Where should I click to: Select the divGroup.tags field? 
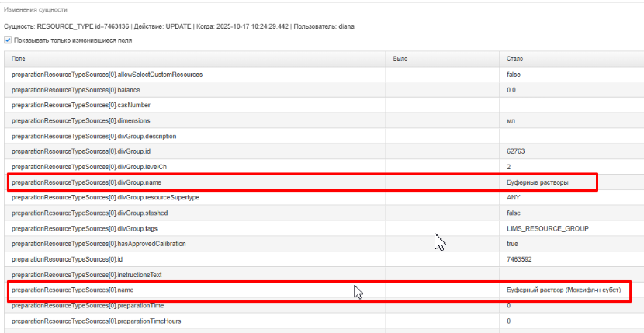[x=85, y=228]
